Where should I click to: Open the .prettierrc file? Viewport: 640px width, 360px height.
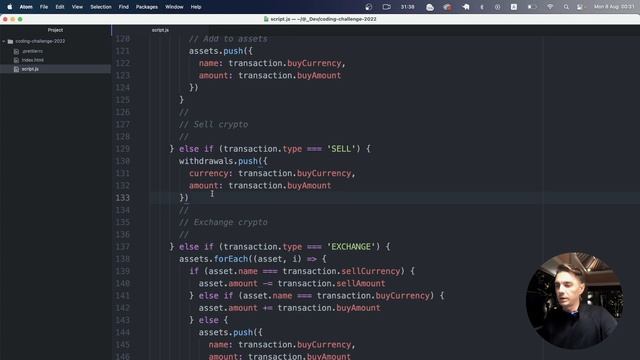(32, 51)
